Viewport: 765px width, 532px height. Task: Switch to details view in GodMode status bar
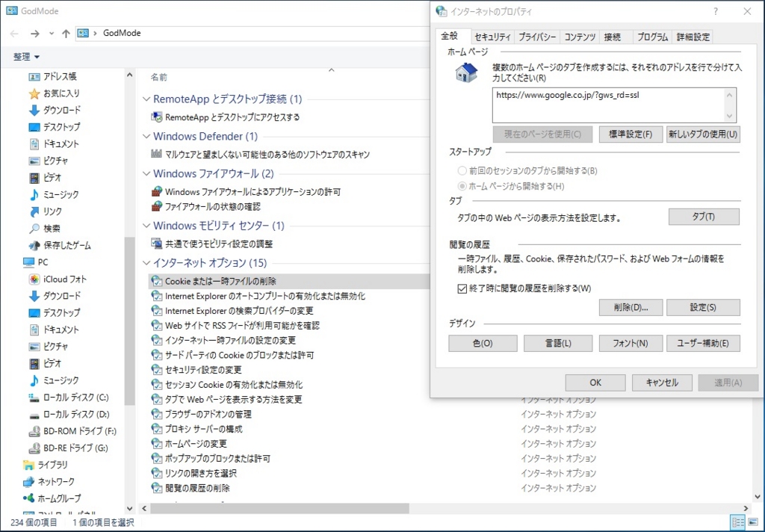pos(737,522)
